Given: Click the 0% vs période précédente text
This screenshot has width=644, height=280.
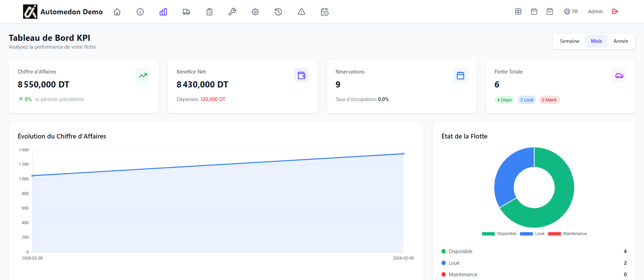Looking at the screenshot, I should 51,99.
